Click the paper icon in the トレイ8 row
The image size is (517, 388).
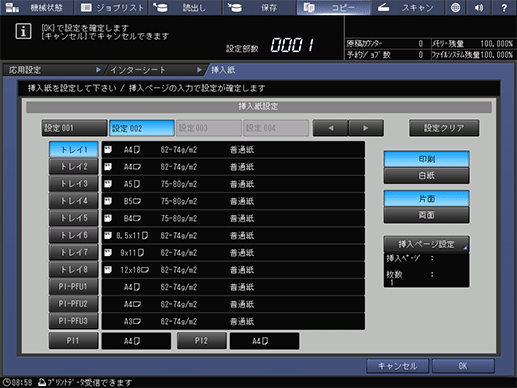pos(108,270)
